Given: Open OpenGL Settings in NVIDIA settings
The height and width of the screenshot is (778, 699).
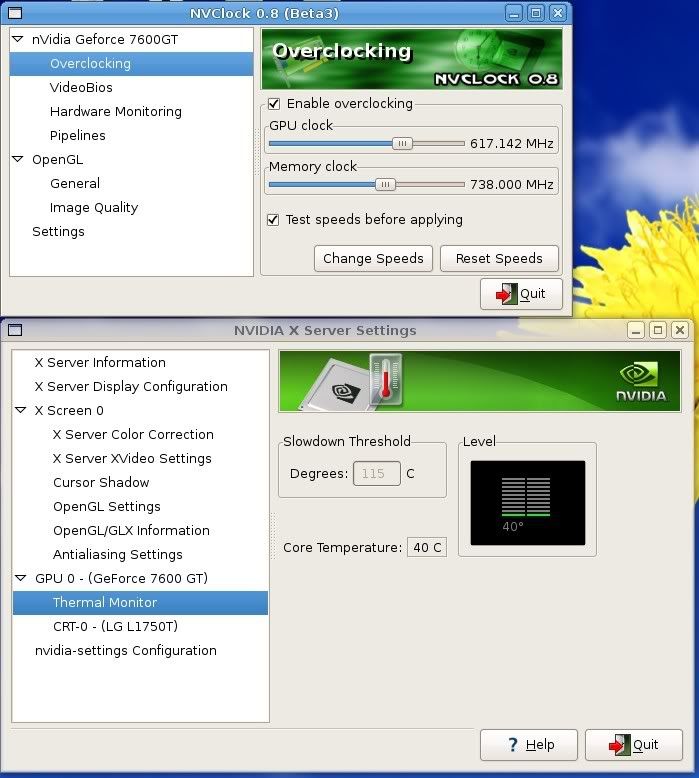Looking at the screenshot, I should tap(107, 507).
